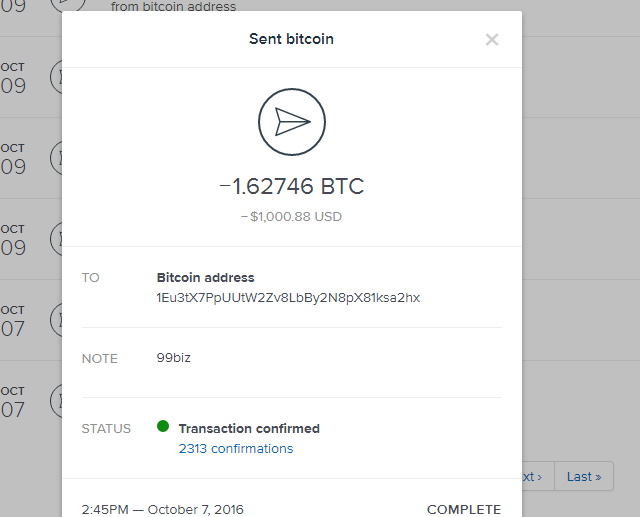Go to the Next page

(530, 477)
